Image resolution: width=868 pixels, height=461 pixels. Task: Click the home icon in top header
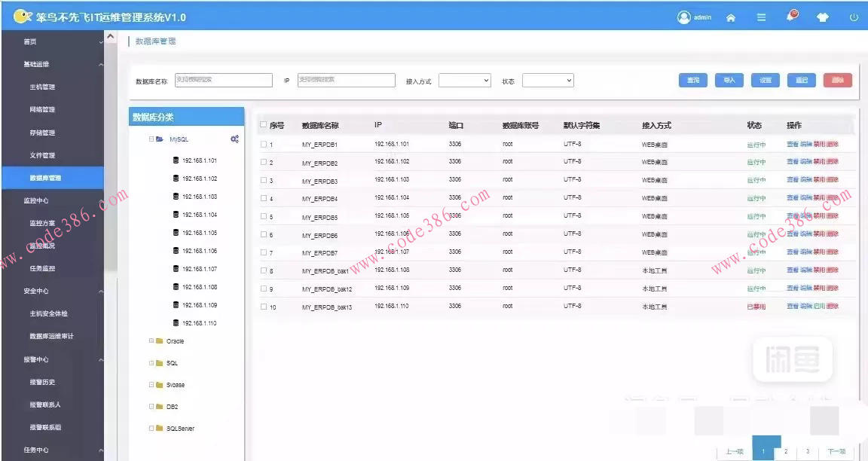[730, 17]
